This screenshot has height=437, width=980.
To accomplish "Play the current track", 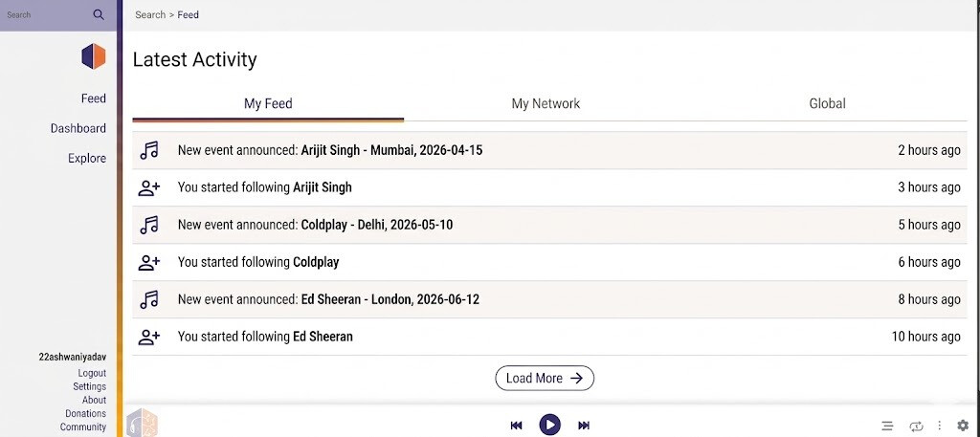I will [x=549, y=425].
